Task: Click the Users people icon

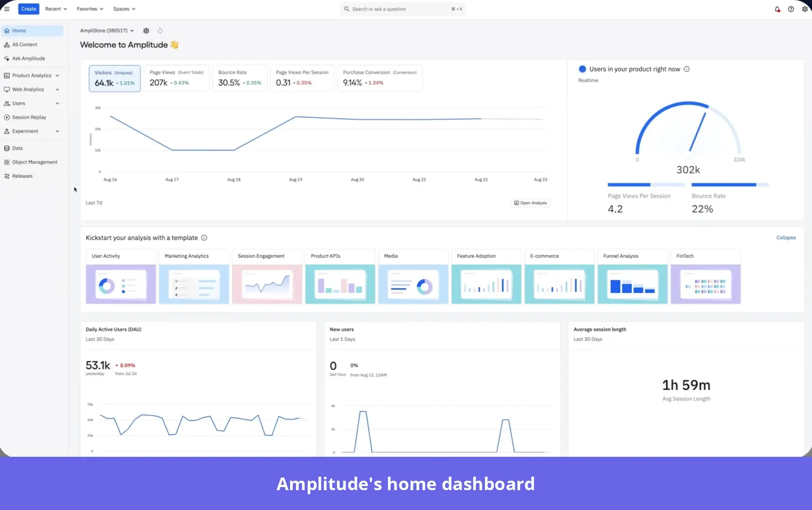Action: pos(7,103)
